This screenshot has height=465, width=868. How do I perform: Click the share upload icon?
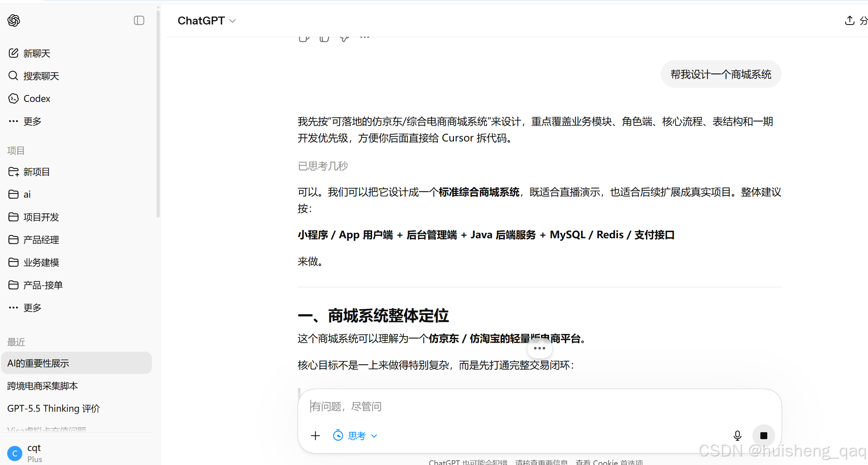(849, 21)
